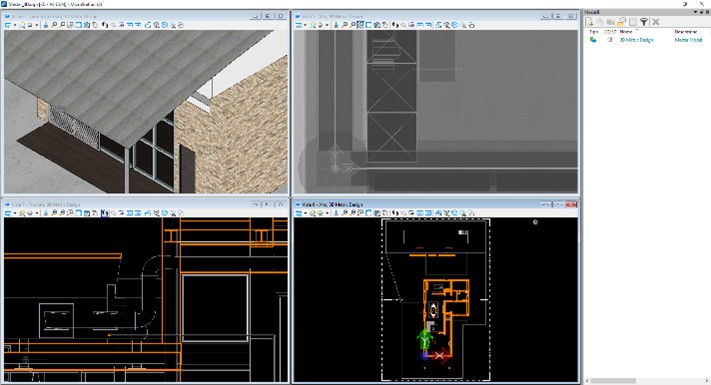Open view attributes dropdown in floor plan view
The width and height of the screenshot is (711, 385).
tap(305, 212)
